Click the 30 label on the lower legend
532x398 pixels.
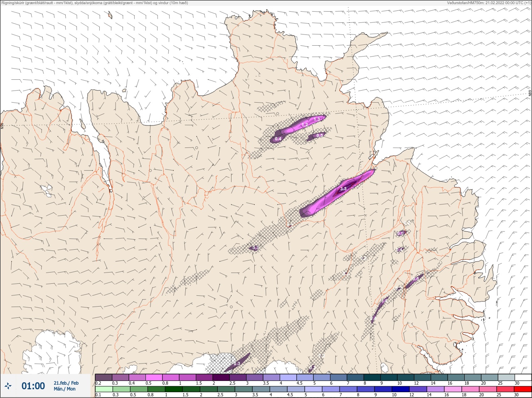point(517,395)
